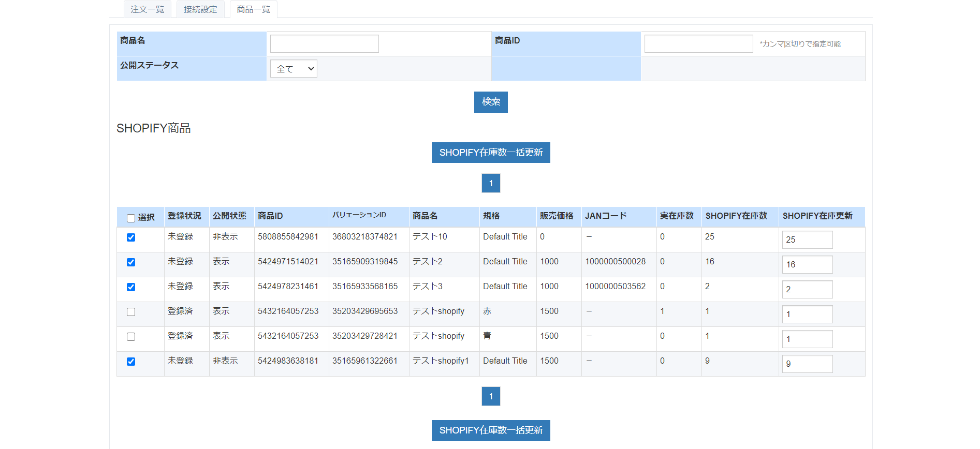Open the 注文一覧 tab
The height and width of the screenshot is (449, 980).
[x=148, y=9]
